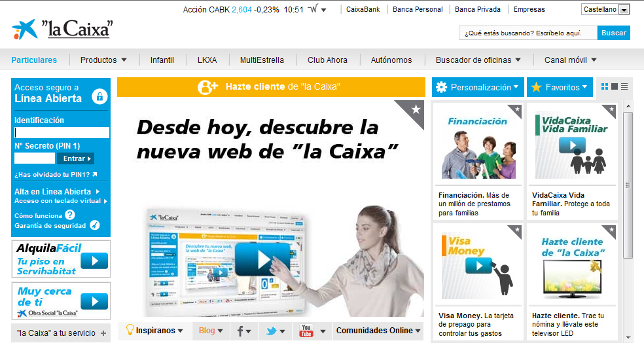This screenshot has height=364, width=644.
Task: Open the Productos navigation menu
Action: pyautogui.click(x=103, y=60)
